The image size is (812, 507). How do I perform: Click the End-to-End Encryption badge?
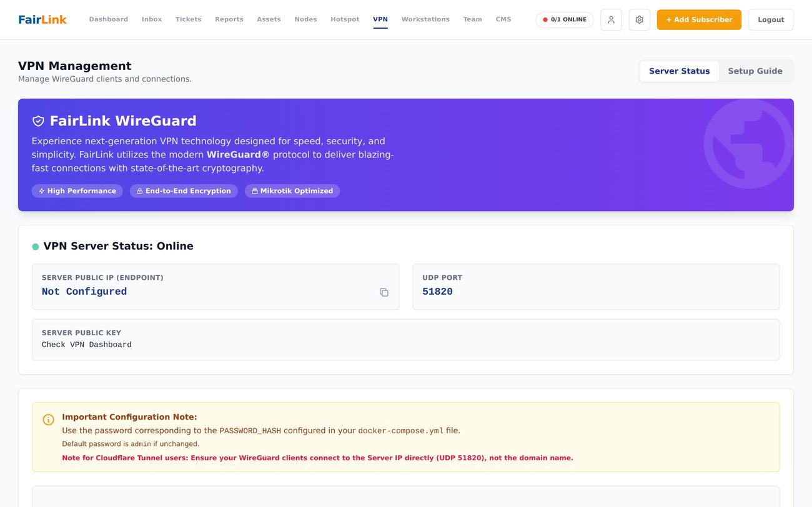click(184, 191)
